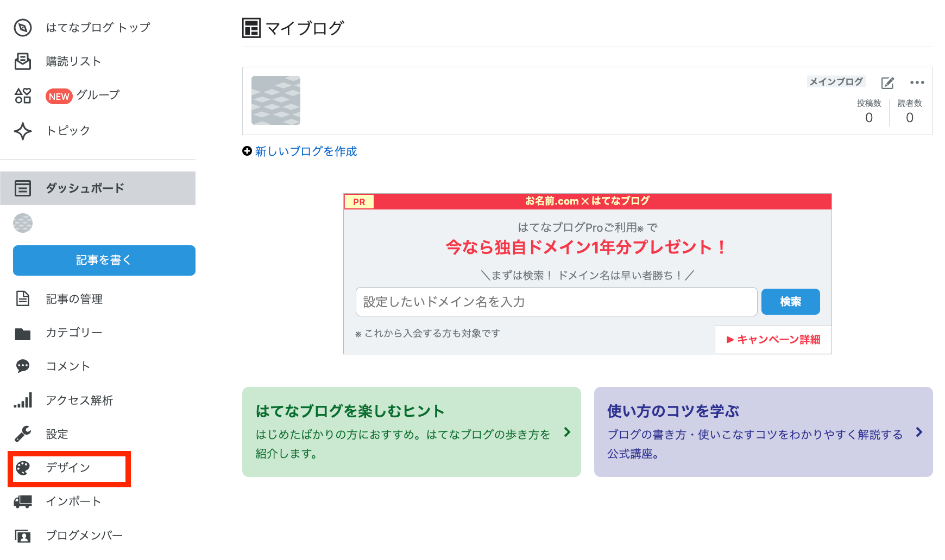The height and width of the screenshot is (560, 945).
Task: Click the アクセス解析 bar chart icon
Action: point(23,400)
